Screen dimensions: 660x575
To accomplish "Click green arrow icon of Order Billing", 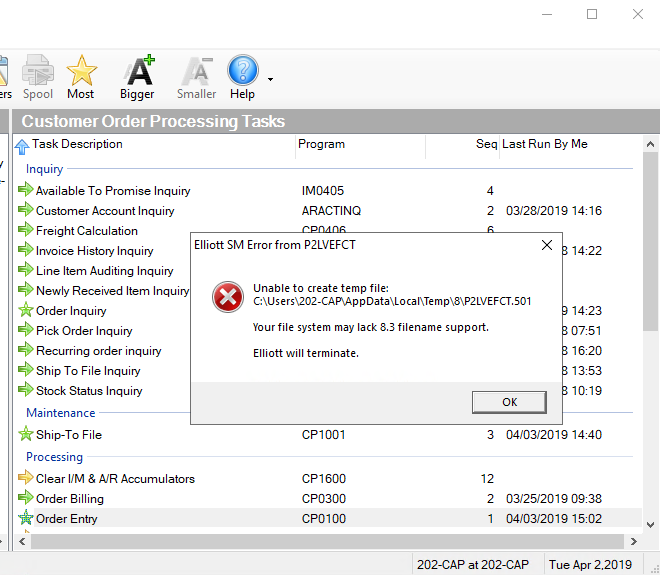I will (26, 497).
